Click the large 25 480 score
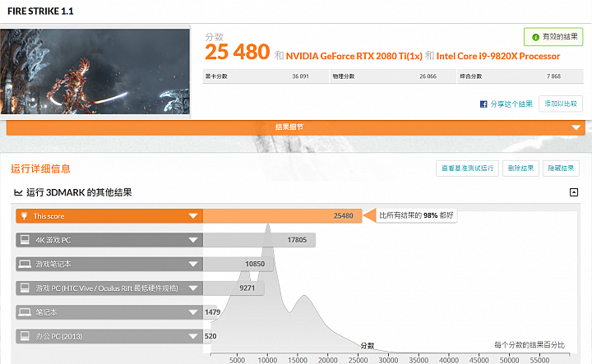 pos(238,52)
